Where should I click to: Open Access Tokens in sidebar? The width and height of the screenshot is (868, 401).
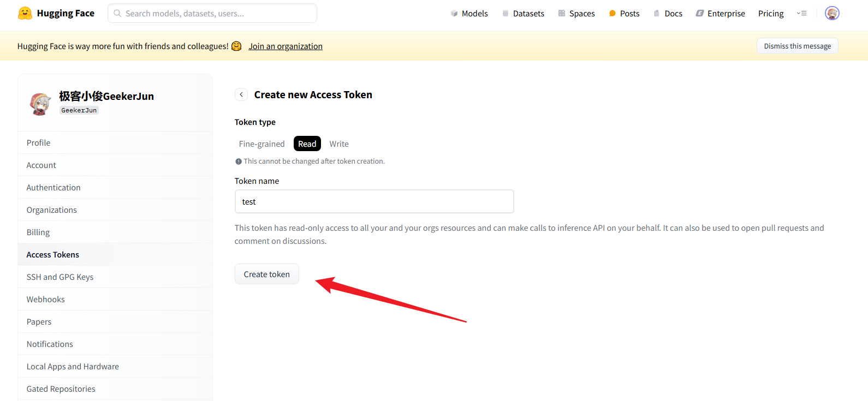pos(115,254)
